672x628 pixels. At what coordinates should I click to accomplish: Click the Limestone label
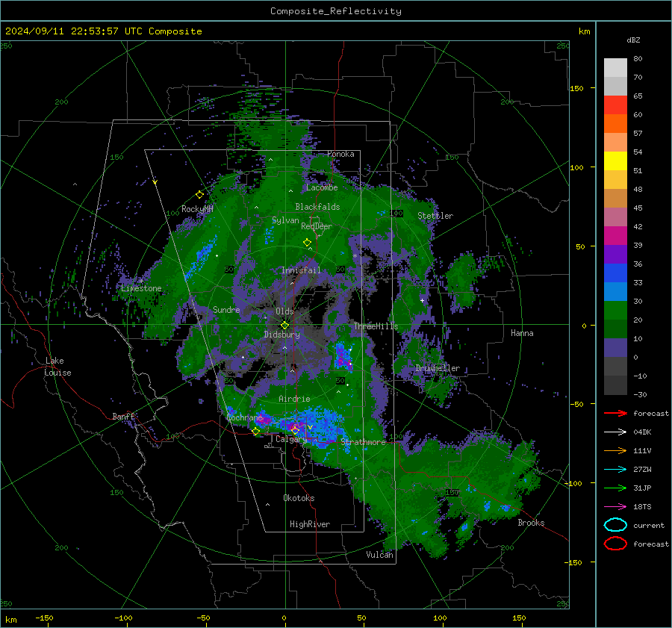click(141, 288)
